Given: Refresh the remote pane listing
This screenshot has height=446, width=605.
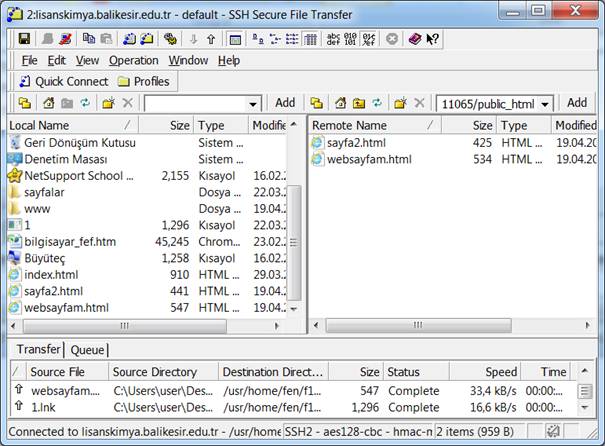Looking at the screenshot, I should [377, 103].
